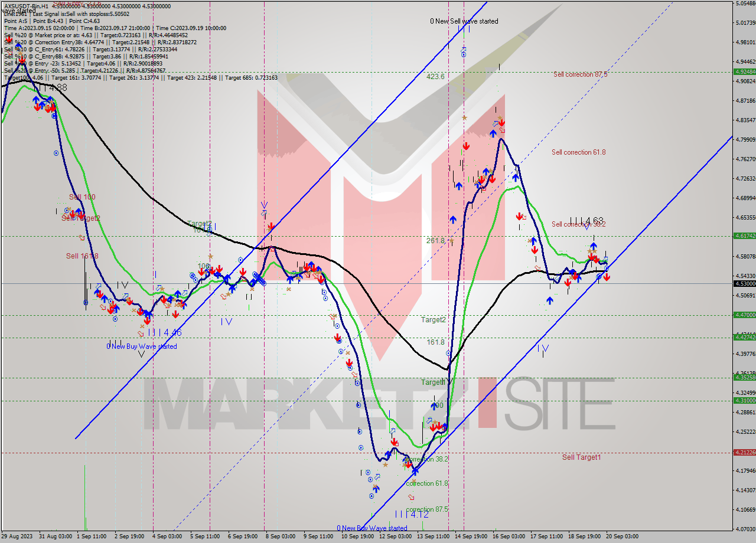Click the red 'Sell Target1' label
756x543 pixels.
[581, 457]
